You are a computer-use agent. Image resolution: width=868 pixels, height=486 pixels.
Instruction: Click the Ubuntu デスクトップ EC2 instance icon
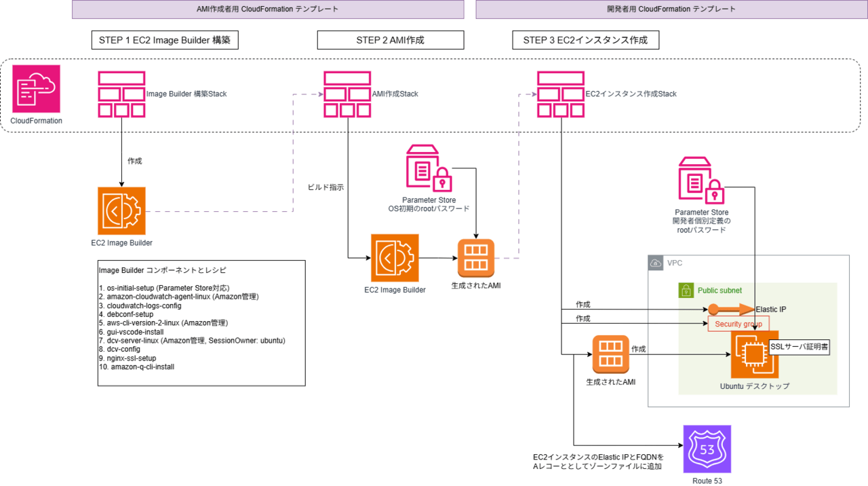click(755, 354)
